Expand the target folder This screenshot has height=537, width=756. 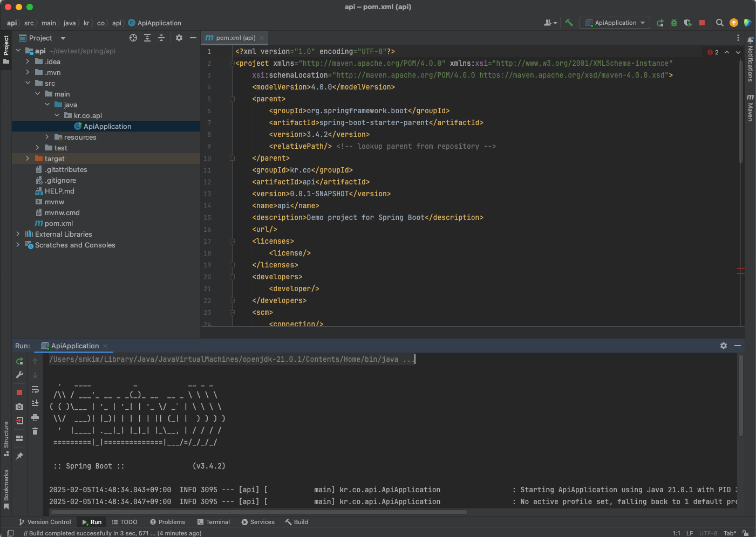point(28,159)
